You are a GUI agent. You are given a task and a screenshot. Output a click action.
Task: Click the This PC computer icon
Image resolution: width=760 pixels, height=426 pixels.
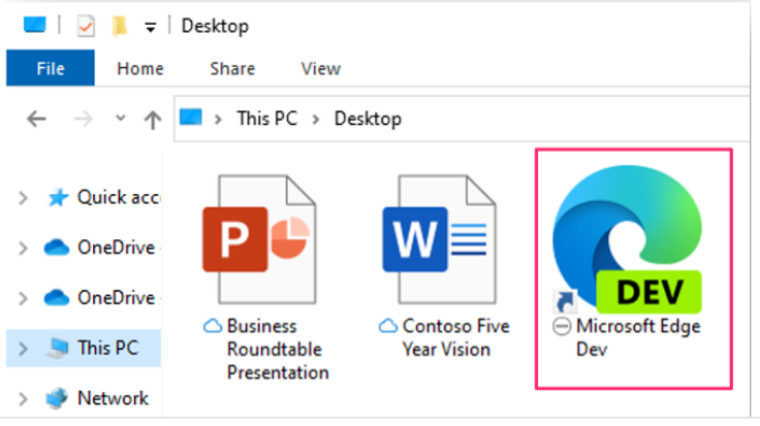tap(57, 348)
